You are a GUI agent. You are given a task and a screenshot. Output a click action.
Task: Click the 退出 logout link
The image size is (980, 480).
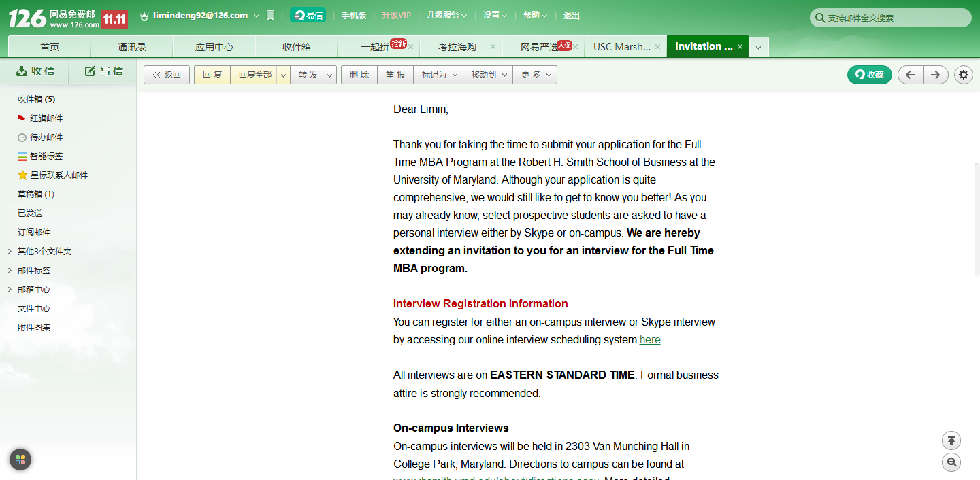(x=572, y=15)
